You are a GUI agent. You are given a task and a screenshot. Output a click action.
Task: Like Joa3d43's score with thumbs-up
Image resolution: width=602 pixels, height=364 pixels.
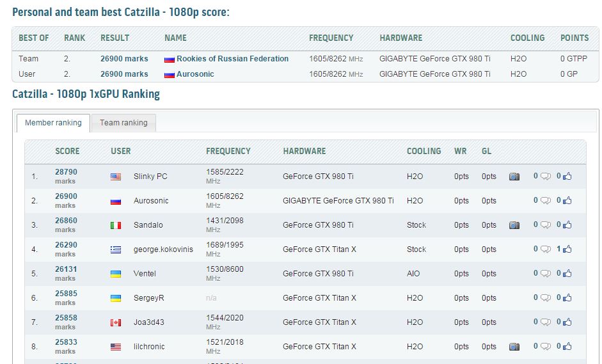[567, 322]
